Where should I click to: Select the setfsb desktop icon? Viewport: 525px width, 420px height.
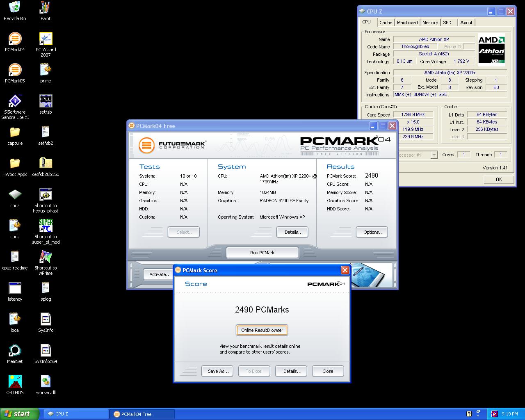tap(46, 105)
